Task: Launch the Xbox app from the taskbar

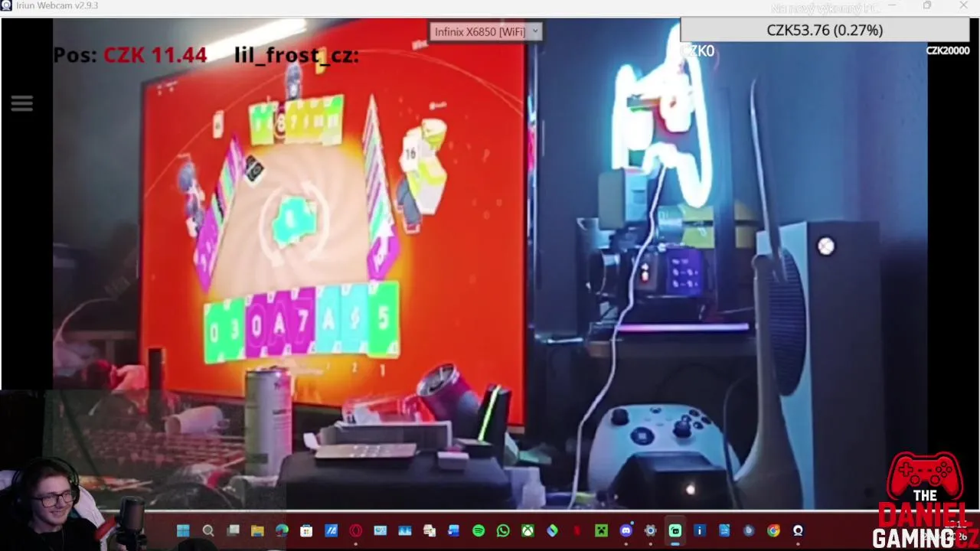Action: pos(528,530)
